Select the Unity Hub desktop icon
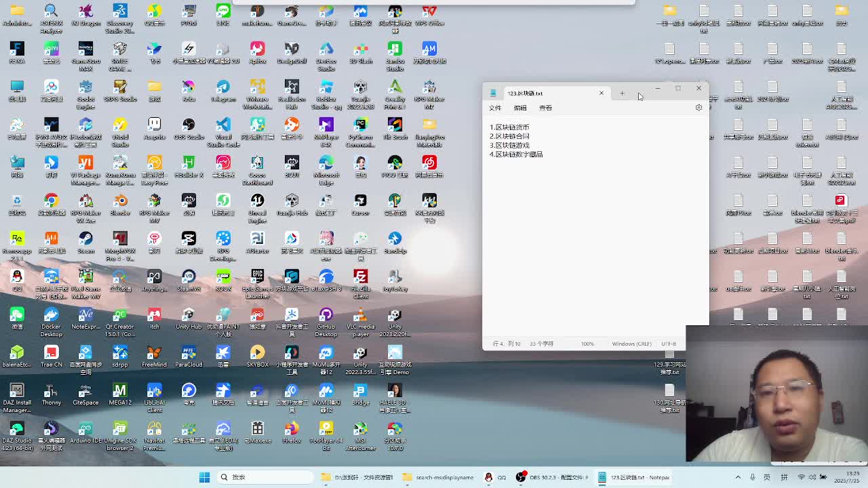Image resolution: width=868 pixels, height=488 pixels. [x=189, y=317]
